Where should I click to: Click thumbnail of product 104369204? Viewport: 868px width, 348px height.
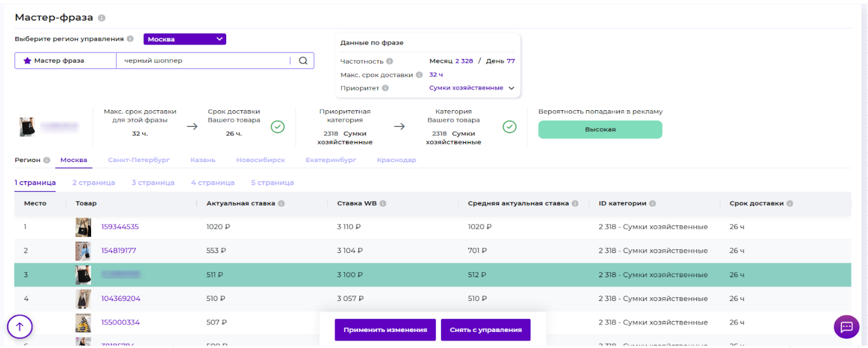click(x=83, y=299)
